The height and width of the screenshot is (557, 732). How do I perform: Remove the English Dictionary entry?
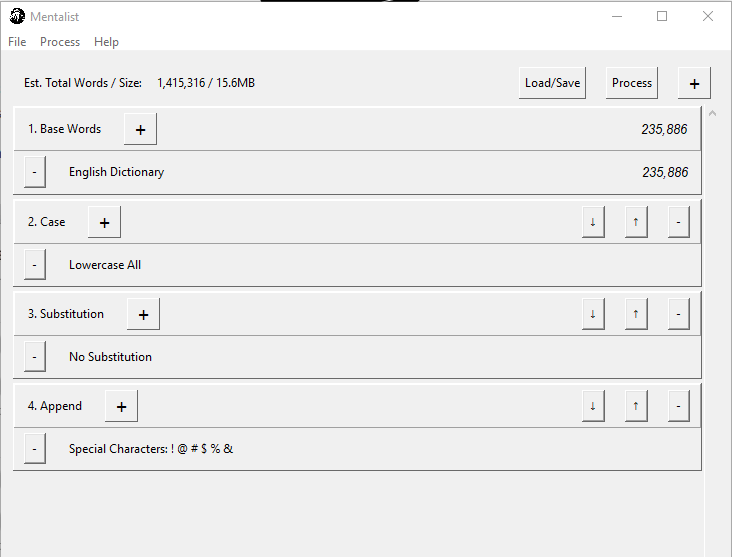click(34, 172)
